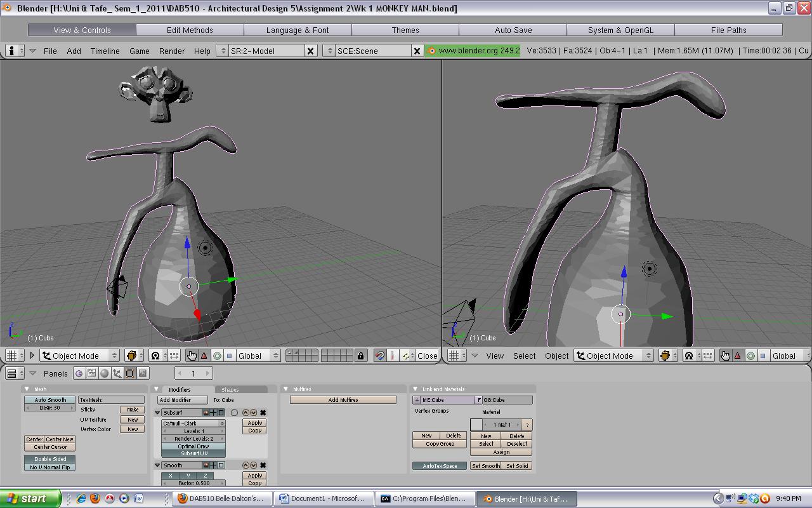The image size is (812, 508).
Task: Toggle Double Sided mesh setting
Action: coord(49,459)
